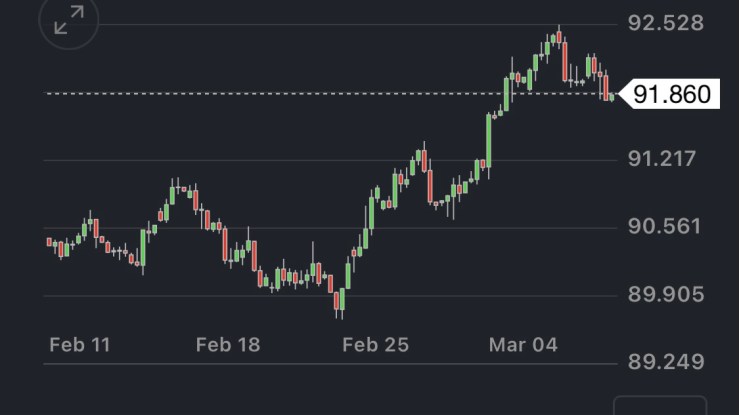Tap the first candle at chart's left edge
The height and width of the screenshot is (415, 739).
49,241
